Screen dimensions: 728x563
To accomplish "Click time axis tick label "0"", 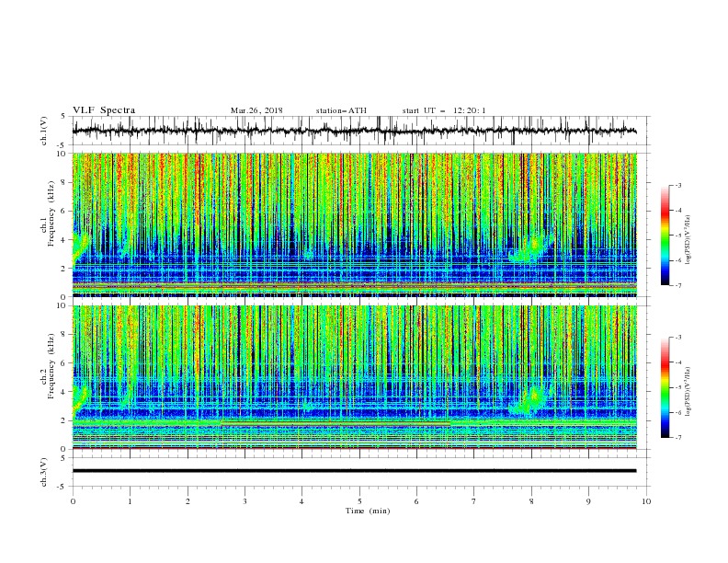I will coord(73,501).
